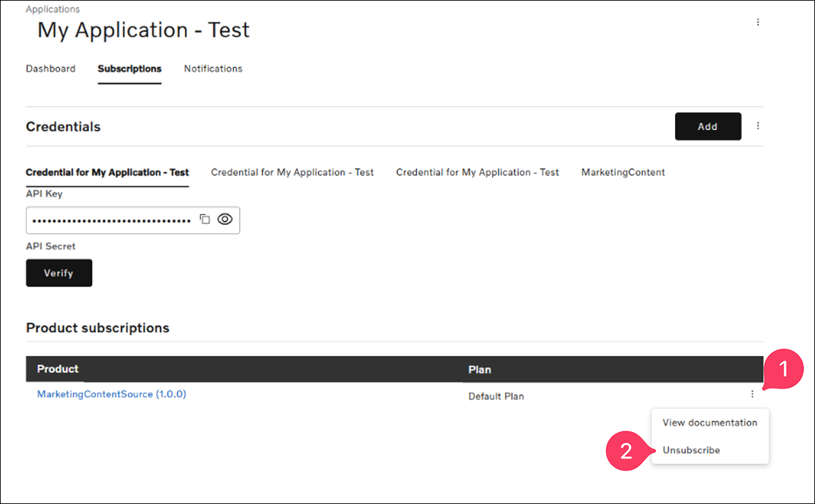Screen dimensions: 815x504
Task: Reveal the hidden API Key with eye icon
Action: click(225, 219)
